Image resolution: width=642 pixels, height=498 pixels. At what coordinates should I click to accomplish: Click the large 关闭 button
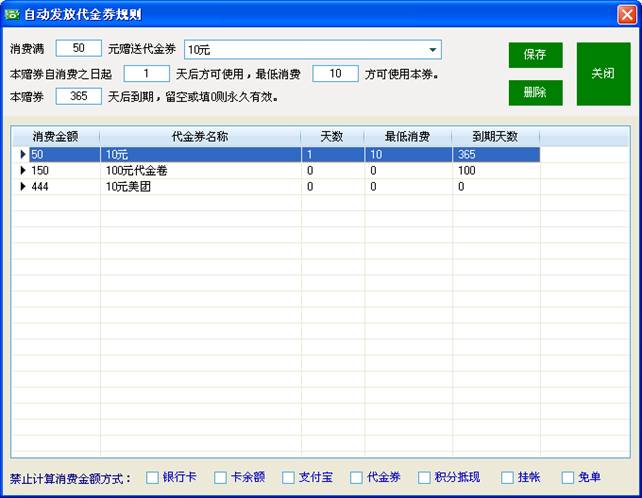[603, 74]
